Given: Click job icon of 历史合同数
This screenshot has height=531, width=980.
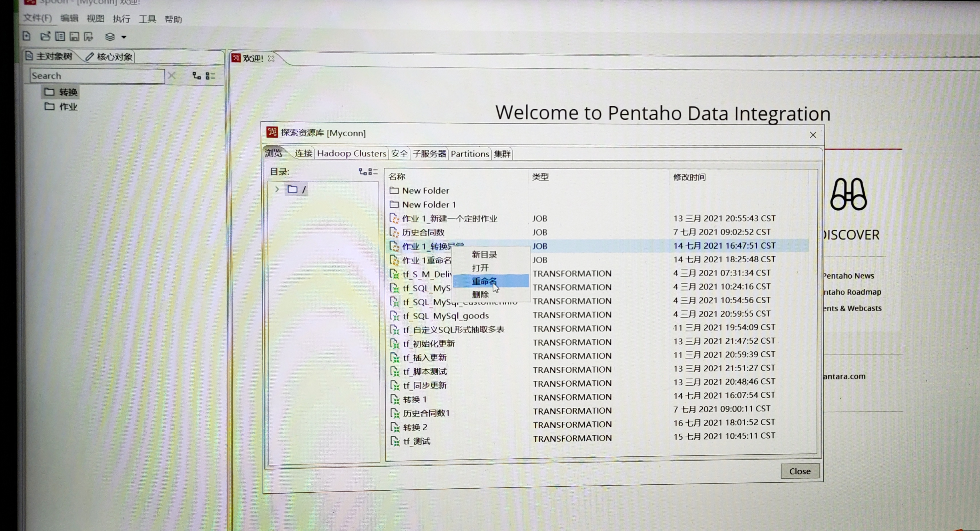Looking at the screenshot, I should tap(394, 232).
